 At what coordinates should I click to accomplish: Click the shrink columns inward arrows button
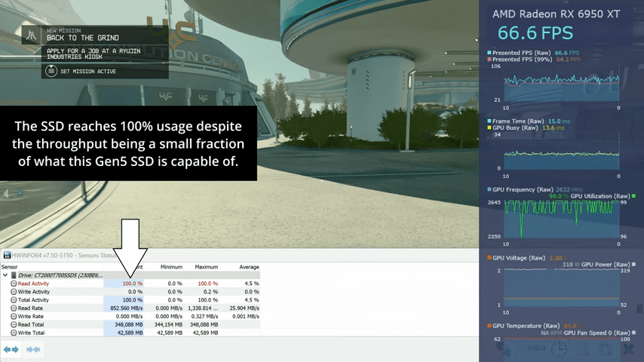click(x=33, y=350)
